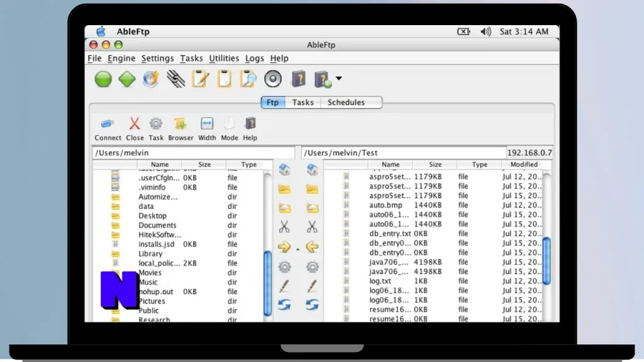Open the notepad magnifier search icon
The height and width of the screenshot is (362, 644).
pyautogui.click(x=248, y=79)
